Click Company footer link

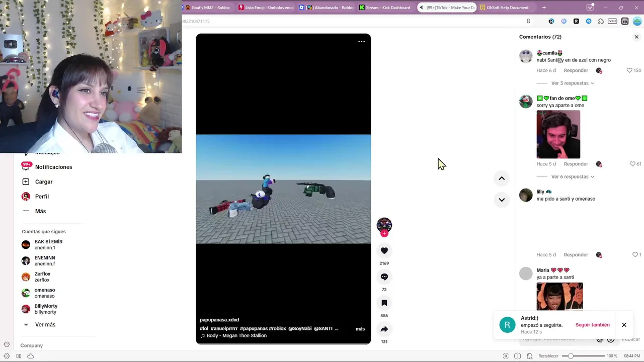click(32, 345)
